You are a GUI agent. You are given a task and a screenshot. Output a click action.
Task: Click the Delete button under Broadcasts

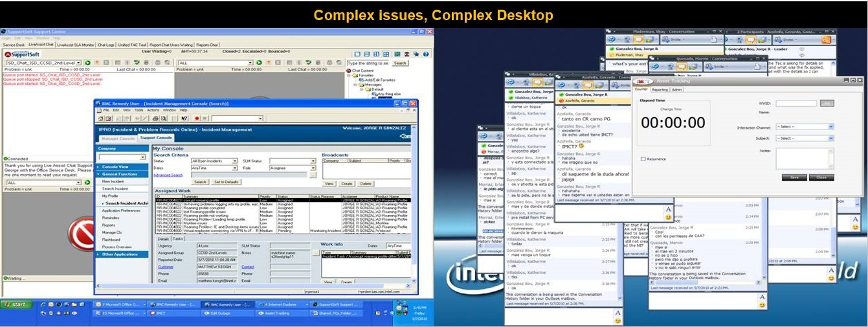(x=366, y=184)
